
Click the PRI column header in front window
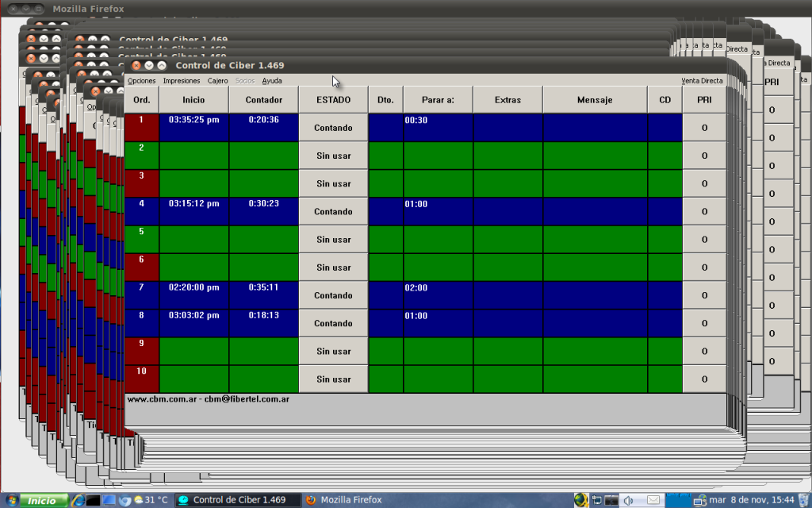(x=704, y=100)
